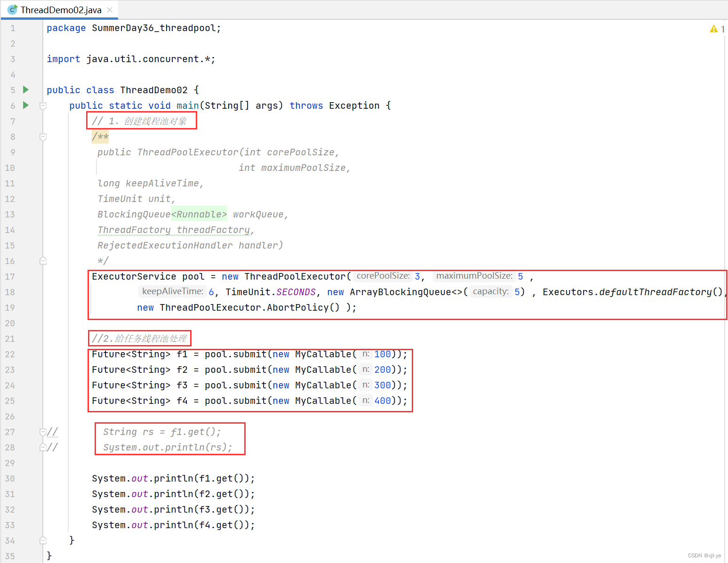Click 'f2.get()' on line 31
The image size is (728, 563).
point(222,494)
